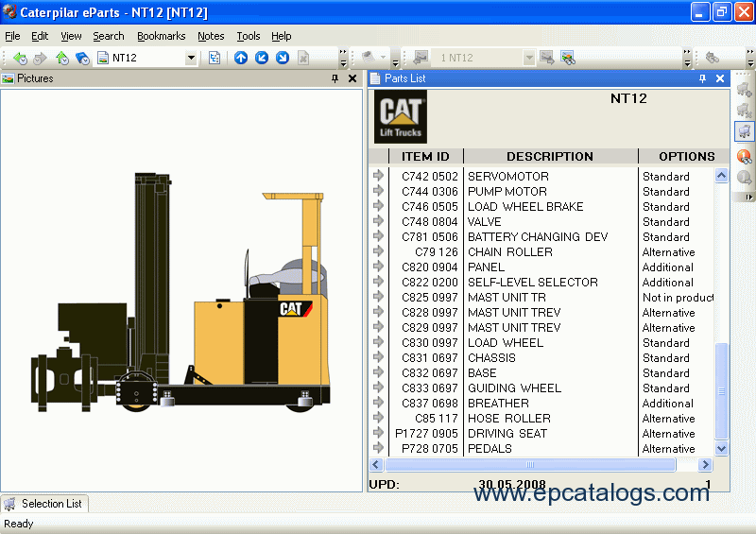This screenshot has width=756, height=534.
Task: Click the Home/up green arrow icon
Action: (61, 58)
